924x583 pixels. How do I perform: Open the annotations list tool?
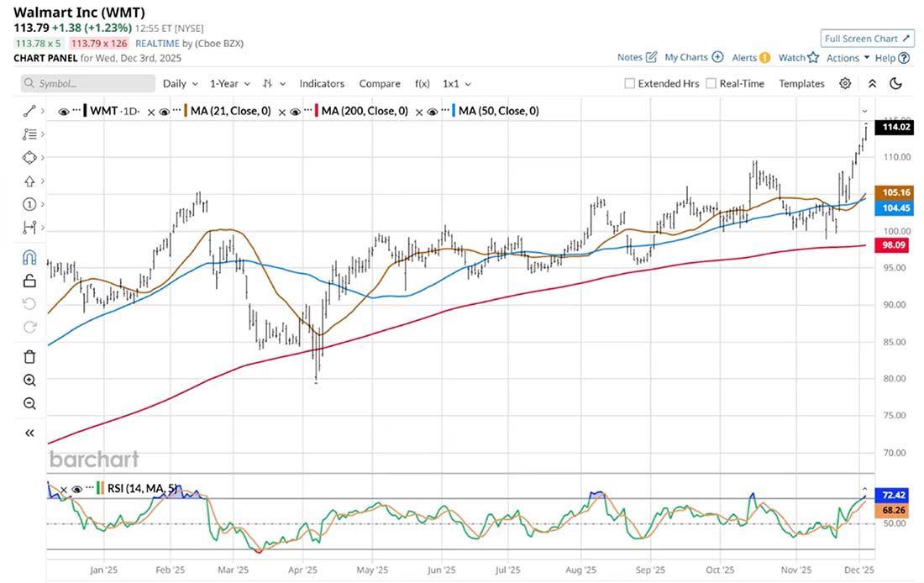[29, 134]
